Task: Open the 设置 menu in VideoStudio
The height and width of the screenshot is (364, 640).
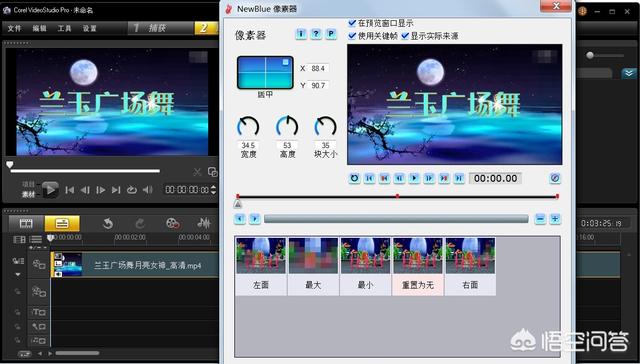Action: click(x=89, y=28)
